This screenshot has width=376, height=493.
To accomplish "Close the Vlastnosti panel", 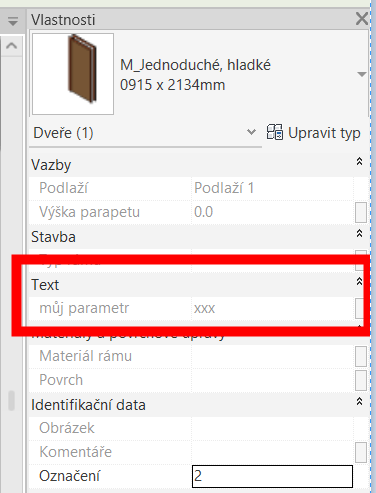I will pos(362,19).
